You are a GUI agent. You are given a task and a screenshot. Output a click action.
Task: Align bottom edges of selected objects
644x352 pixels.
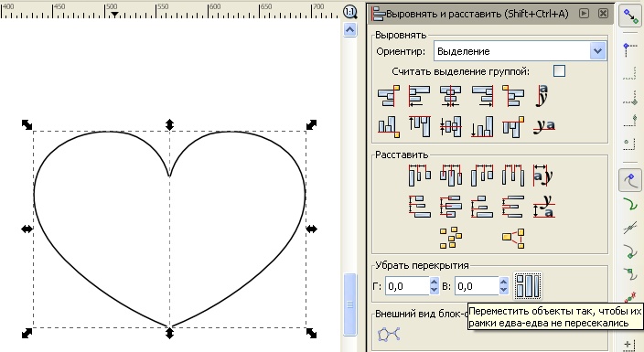(482, 126)
